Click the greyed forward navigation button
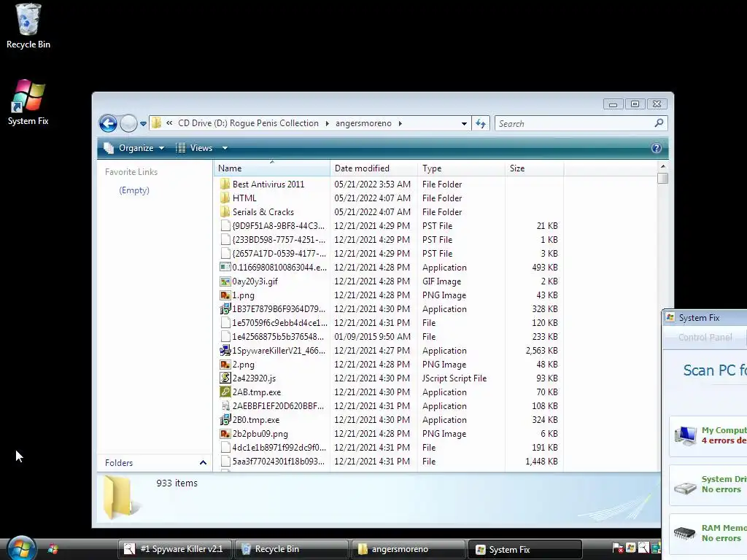Image resolution: width=747 pixels, height=560 pixels. click(x=128, y=123)
